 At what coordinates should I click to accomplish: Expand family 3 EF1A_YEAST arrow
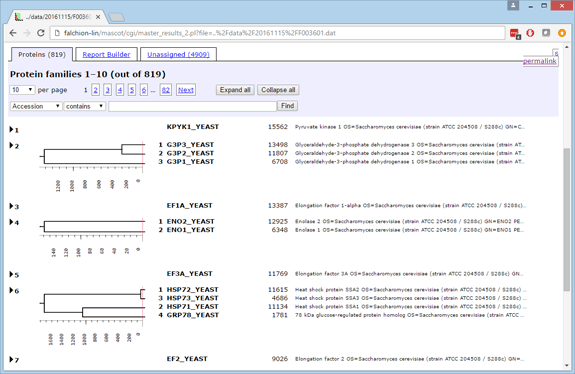(11, 206)
